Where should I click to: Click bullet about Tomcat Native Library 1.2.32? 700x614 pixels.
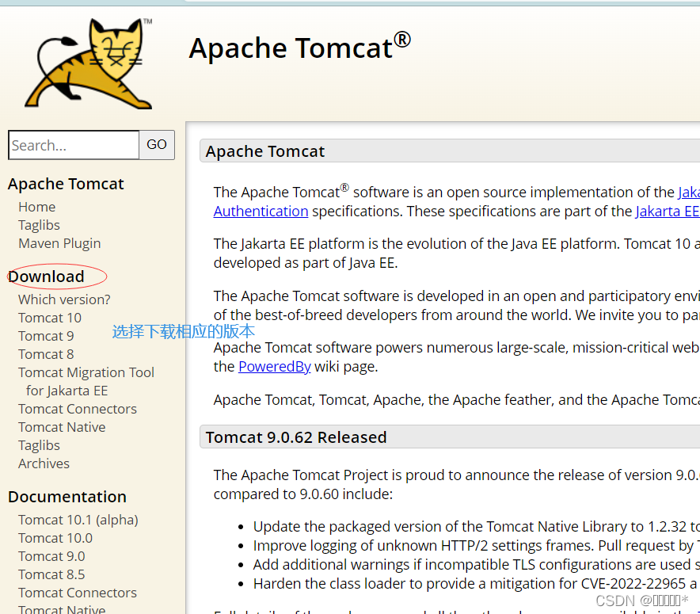pos(476,527)
